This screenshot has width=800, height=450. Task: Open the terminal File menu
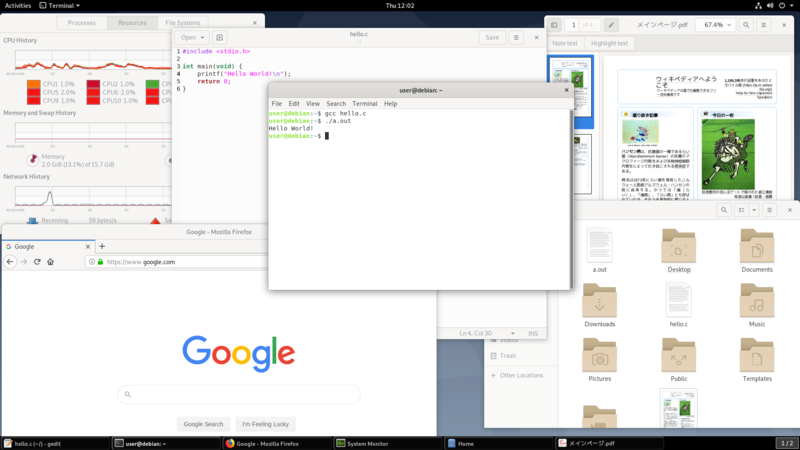pos(277,104)
